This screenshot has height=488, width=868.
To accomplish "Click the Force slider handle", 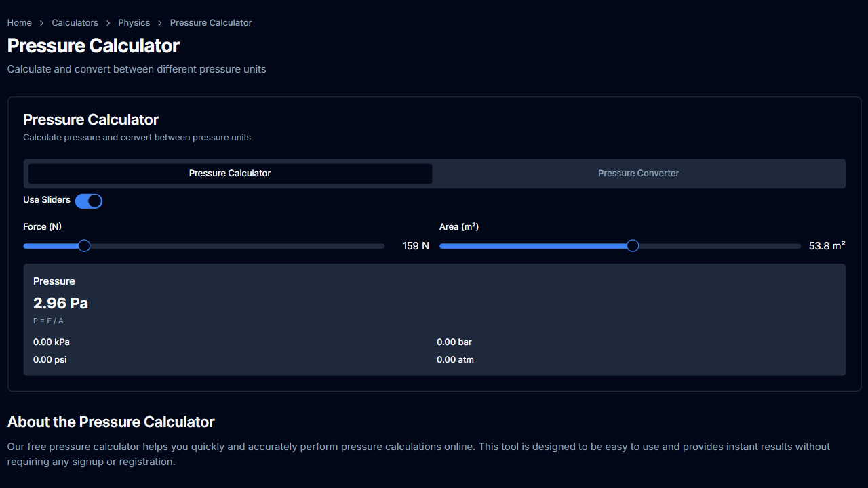I will pyautogui.click(x=84, y=246).
